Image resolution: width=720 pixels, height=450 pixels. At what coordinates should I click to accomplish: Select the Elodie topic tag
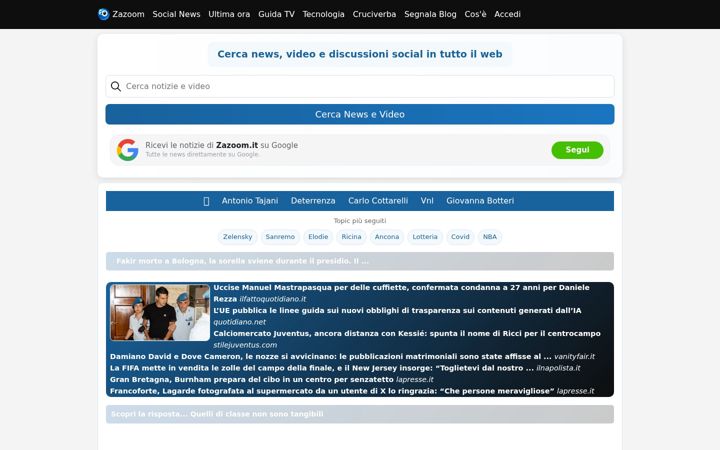click(318, 237)
